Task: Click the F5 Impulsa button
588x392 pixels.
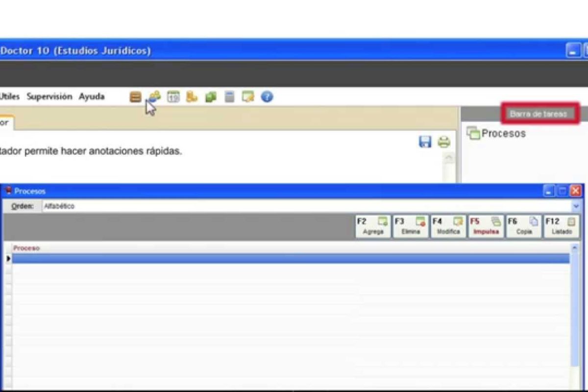Action: (486, 226)
